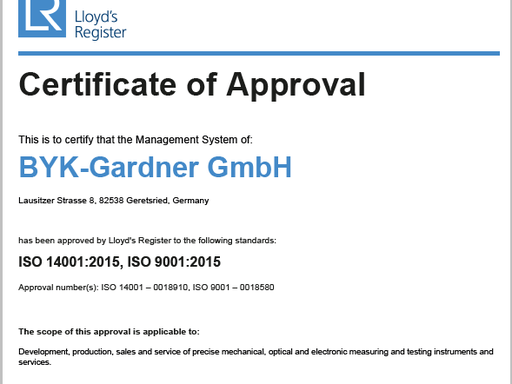Click "The scope of this approval" heading
Image resolution: width=512 pixels, height=384 pixels.
[109, 332]
